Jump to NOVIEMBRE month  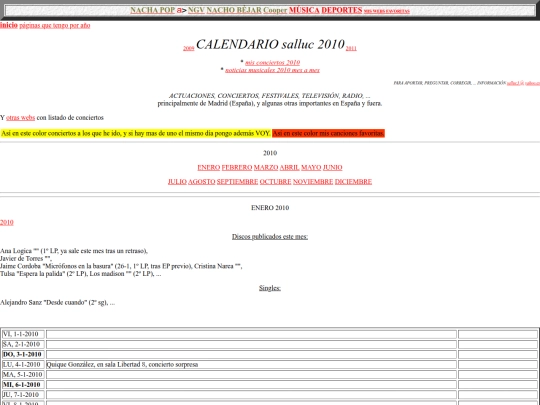point(313,181)
